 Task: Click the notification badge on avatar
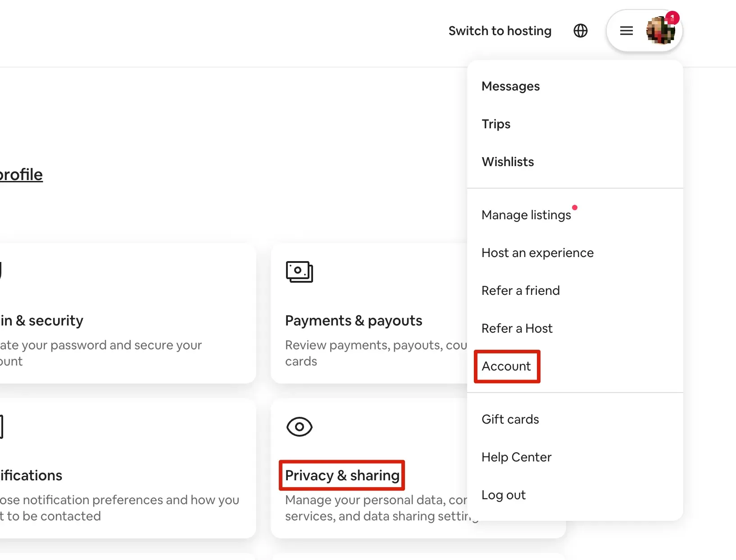(672, 18)
